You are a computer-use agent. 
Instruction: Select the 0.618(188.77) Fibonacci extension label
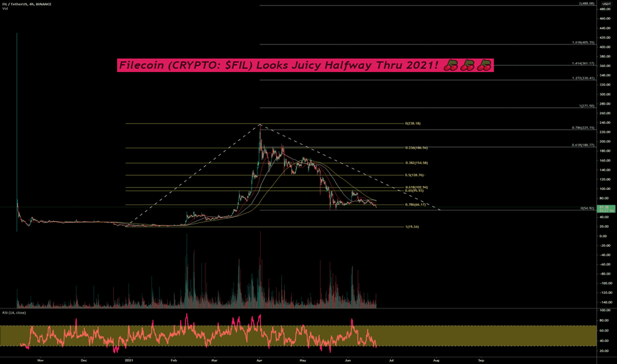(x=583, y=145)
